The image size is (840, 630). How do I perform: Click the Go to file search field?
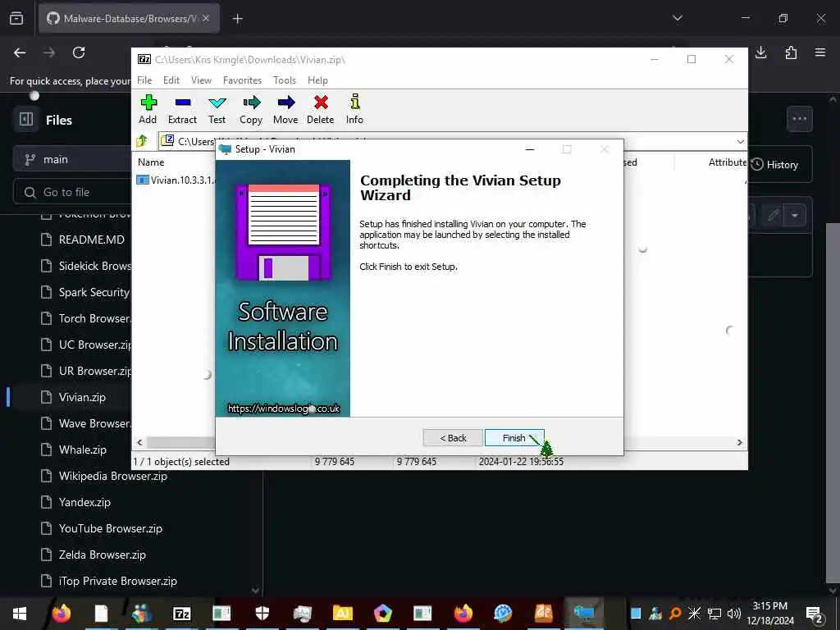72,192
